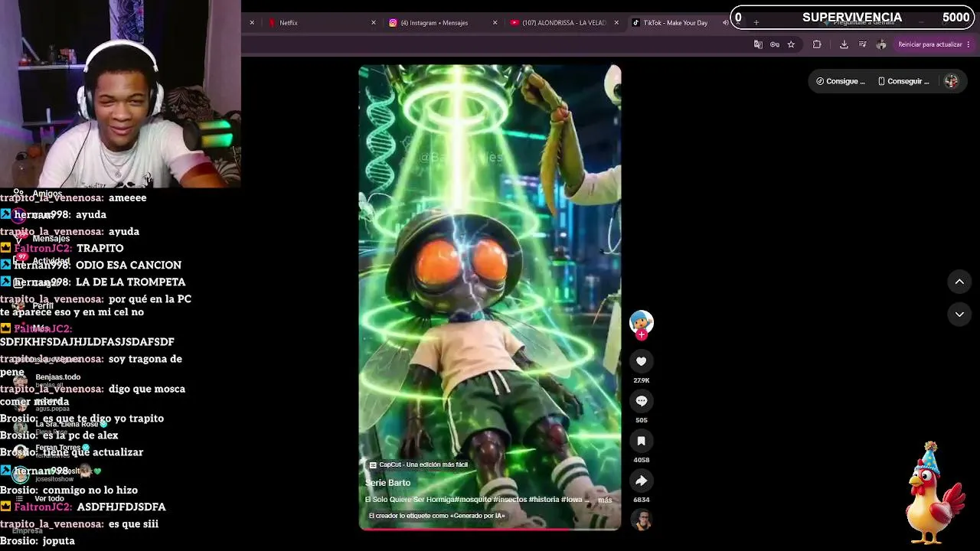Open the media controls icon in toolbar
This screenshot has width=980, height=551.
[x=863, y=44]
